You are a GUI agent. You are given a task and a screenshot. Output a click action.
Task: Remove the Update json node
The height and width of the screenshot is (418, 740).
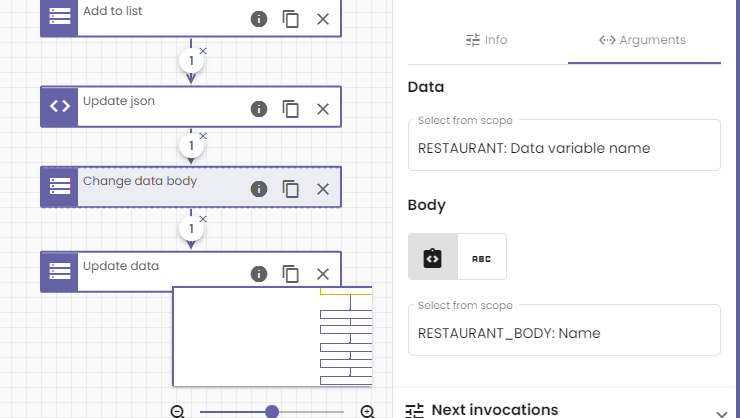(323, 109)
